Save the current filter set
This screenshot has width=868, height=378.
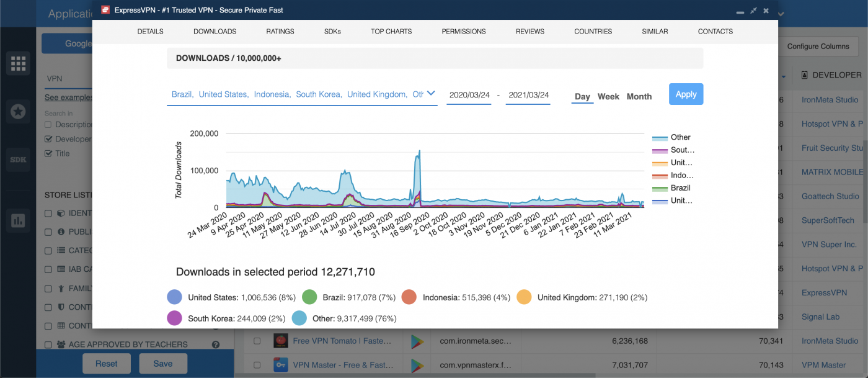(163, 364)
